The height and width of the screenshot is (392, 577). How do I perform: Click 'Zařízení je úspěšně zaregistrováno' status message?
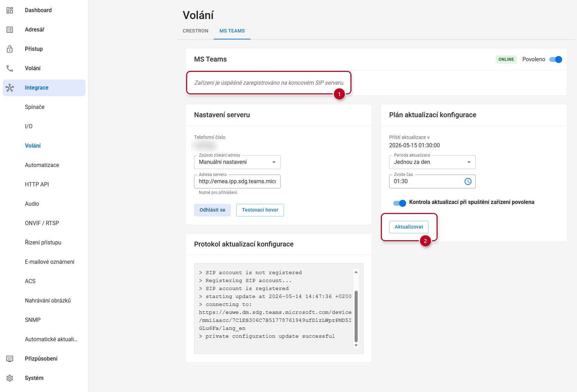(x=269, y=83)
